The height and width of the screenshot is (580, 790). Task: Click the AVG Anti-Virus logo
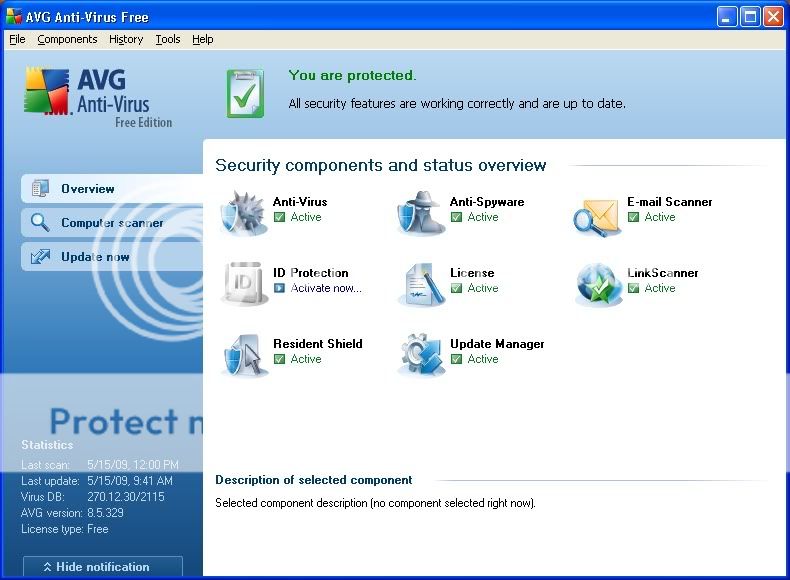[x=99, y=95]
